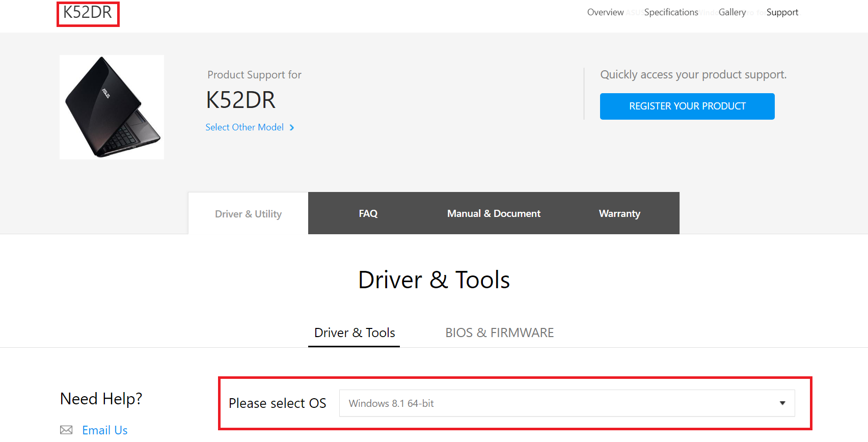The width and height of the screenshot is (868, 442).
Task: Click the large K52DR product name
Action: click(240, 100)
